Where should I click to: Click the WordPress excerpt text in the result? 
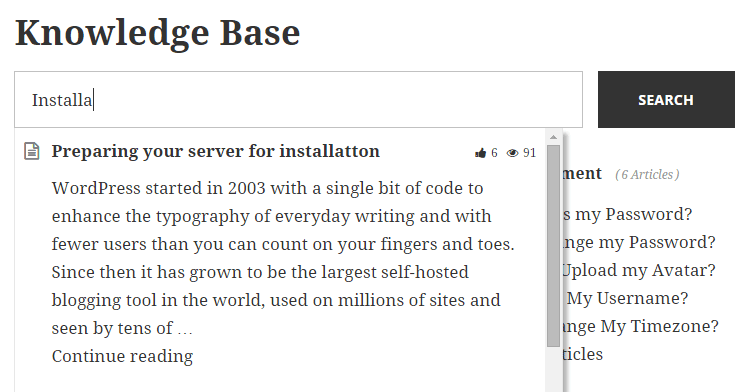pyautogui.click(x=283, y=258)
